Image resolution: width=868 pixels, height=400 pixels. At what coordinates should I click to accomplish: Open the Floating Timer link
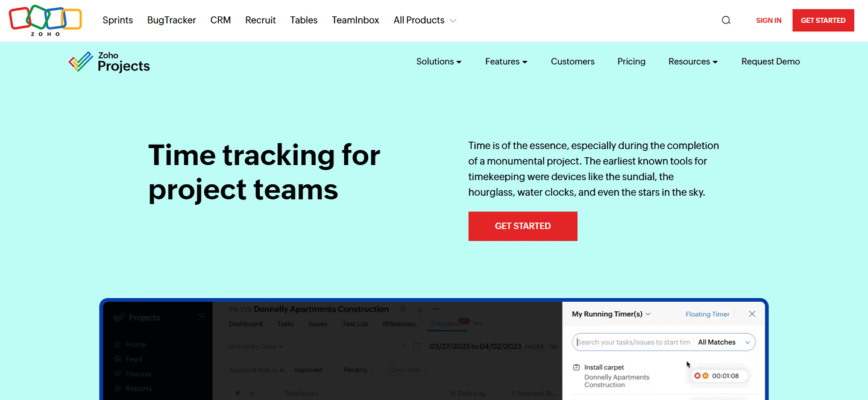[706, 314]
